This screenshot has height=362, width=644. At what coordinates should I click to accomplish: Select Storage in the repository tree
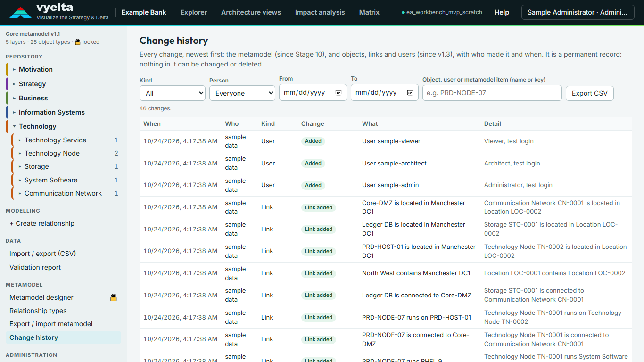click(37, 166)
